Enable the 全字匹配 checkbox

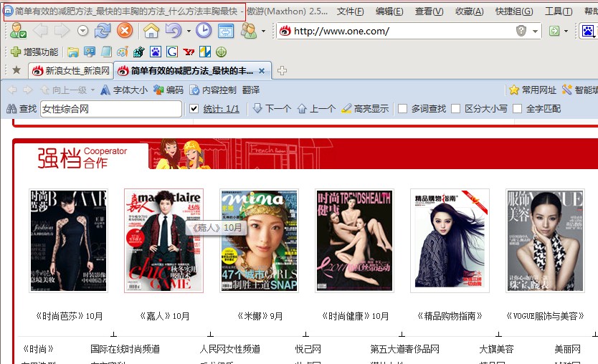click(517, 109)
